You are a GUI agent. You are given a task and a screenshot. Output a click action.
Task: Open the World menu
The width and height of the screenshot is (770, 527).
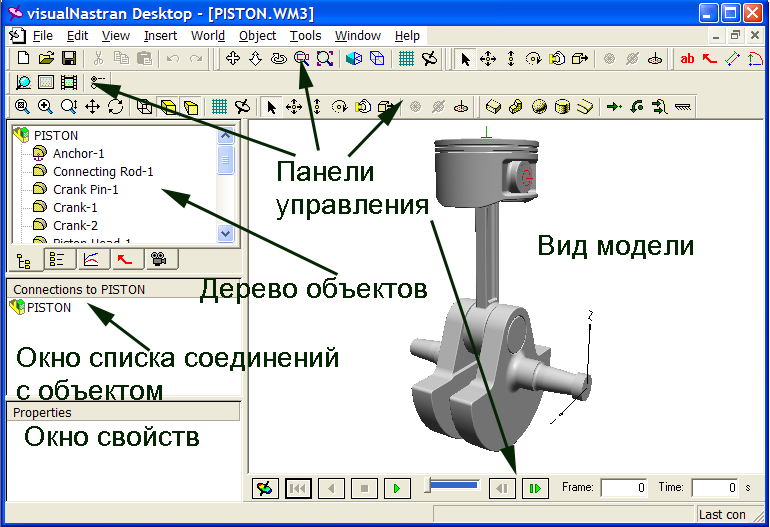point(208,36)
